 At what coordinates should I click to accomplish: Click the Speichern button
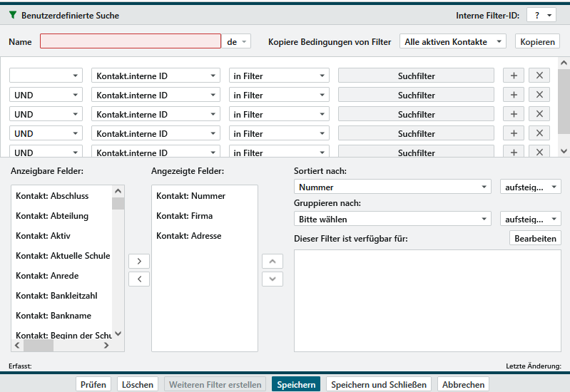tap(296, 384)
